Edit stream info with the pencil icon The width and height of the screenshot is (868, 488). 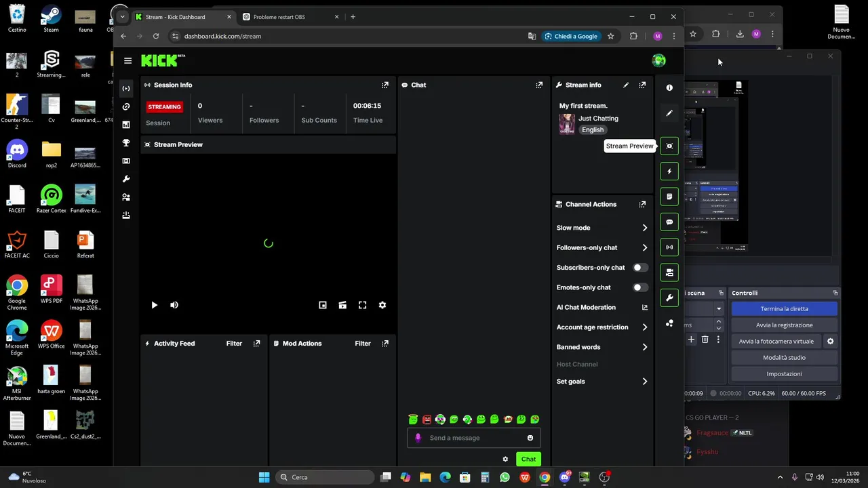[x=626, y=85]
